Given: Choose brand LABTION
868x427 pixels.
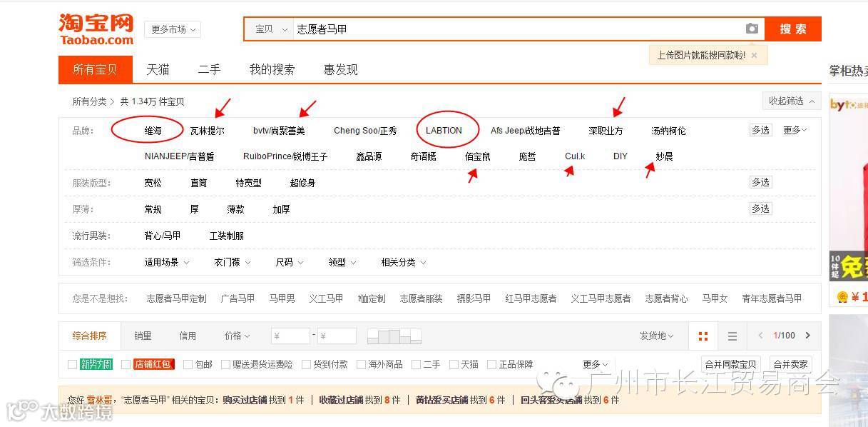Looking at the screenshot, I should pos(444,131).
